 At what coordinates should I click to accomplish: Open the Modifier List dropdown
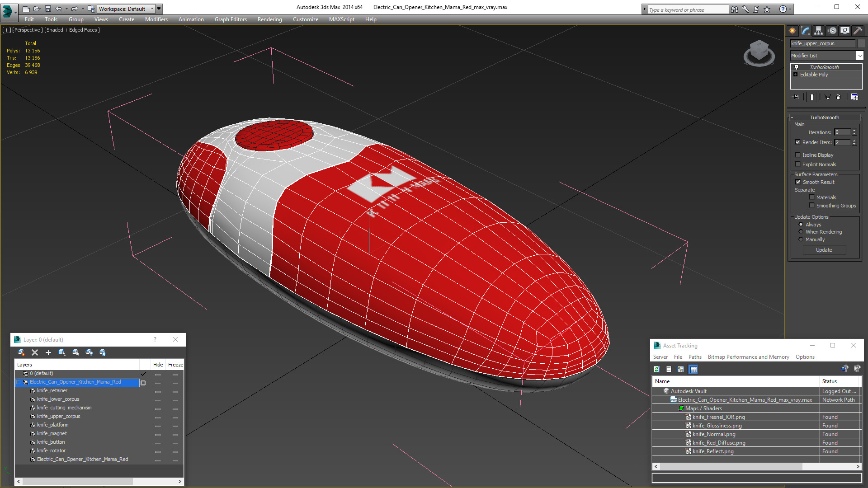(x=859, y=56)
